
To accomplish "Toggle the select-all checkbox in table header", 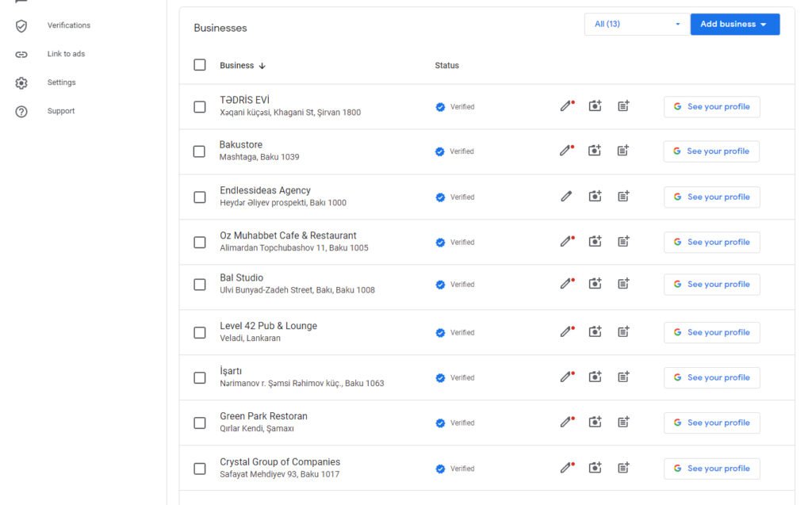I will point(200,65).
